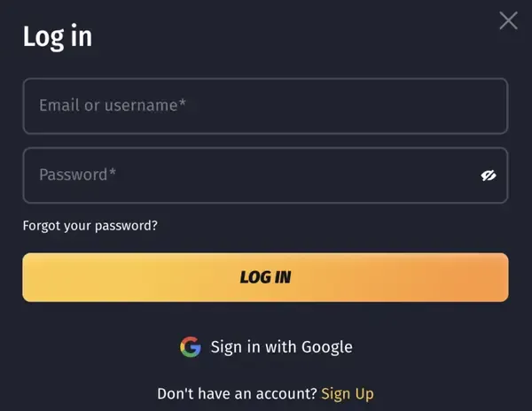
Task: Show the hidden password characters
Action: (x=488, y=175)
